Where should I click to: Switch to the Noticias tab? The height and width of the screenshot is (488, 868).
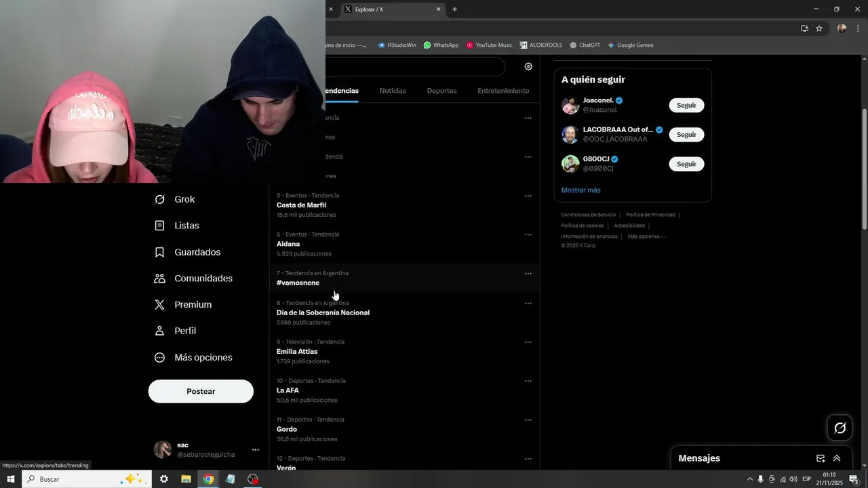[x=393, y=91]
